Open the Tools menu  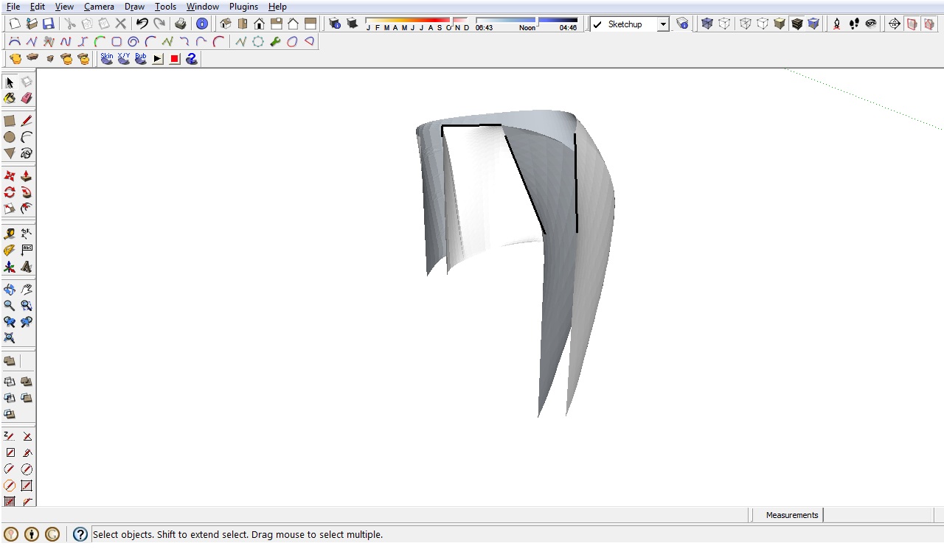coord(165,7)
